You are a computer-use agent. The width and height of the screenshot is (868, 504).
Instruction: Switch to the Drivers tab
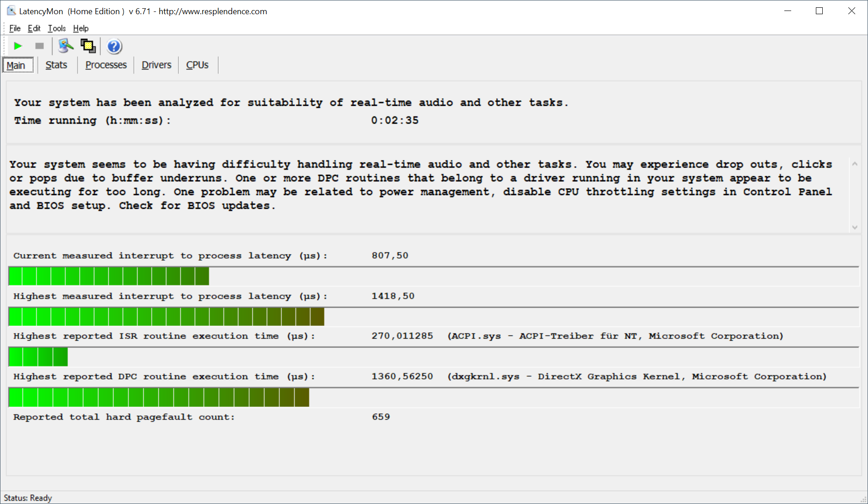click(156, 65)
